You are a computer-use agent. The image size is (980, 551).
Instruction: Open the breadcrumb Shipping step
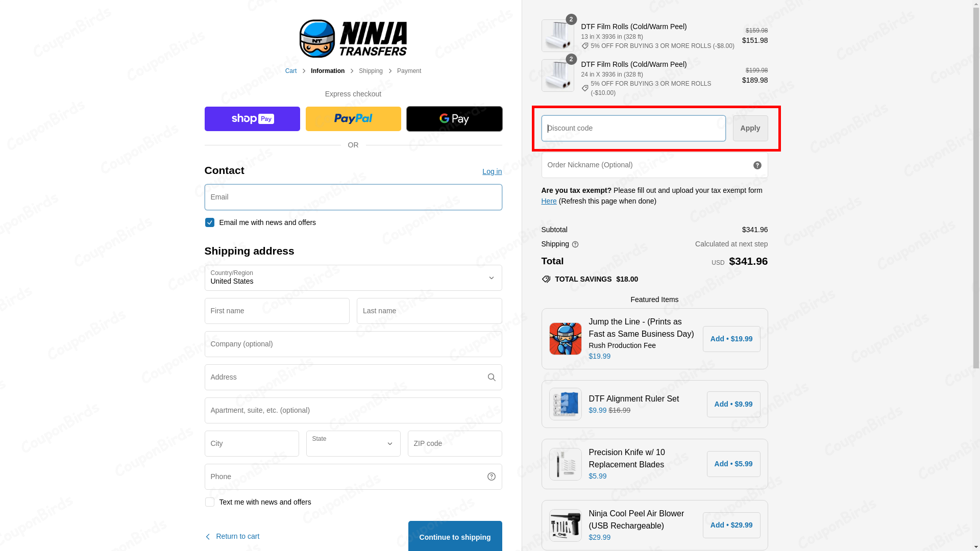pyautogui.click(x=371, y=71)
